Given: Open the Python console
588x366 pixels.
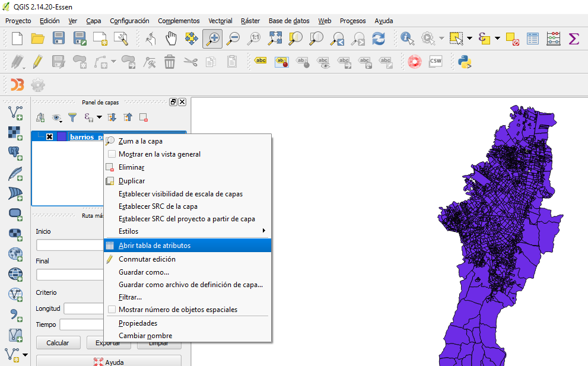Looking at the screenshot, I should [465, 61].
